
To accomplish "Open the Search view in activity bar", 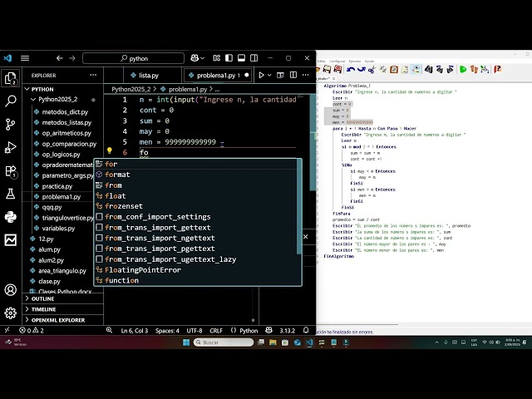I will coord(11,101).
